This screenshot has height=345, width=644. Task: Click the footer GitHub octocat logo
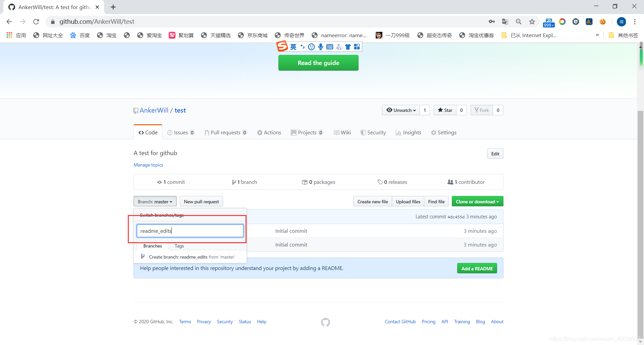[325, 322]
